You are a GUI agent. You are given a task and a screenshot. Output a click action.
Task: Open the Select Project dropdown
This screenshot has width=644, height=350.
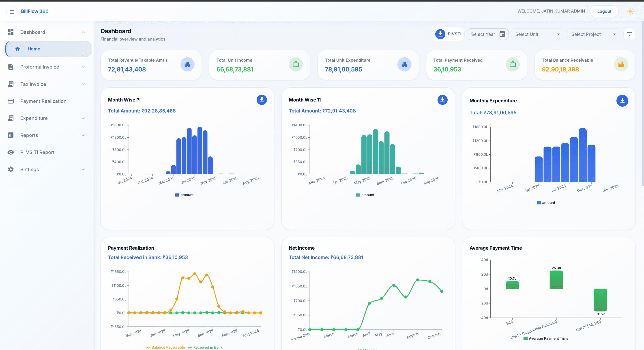594,34
